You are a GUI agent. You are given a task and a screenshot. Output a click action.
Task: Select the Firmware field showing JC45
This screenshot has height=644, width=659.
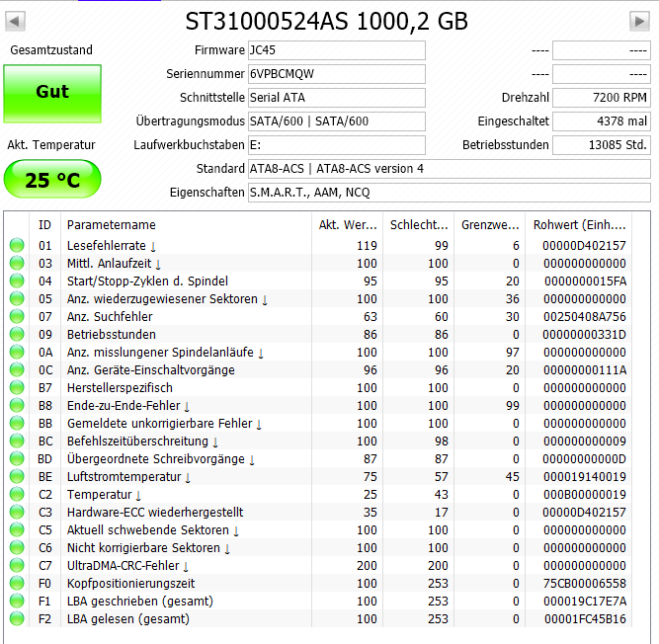[x=337, y=50]
